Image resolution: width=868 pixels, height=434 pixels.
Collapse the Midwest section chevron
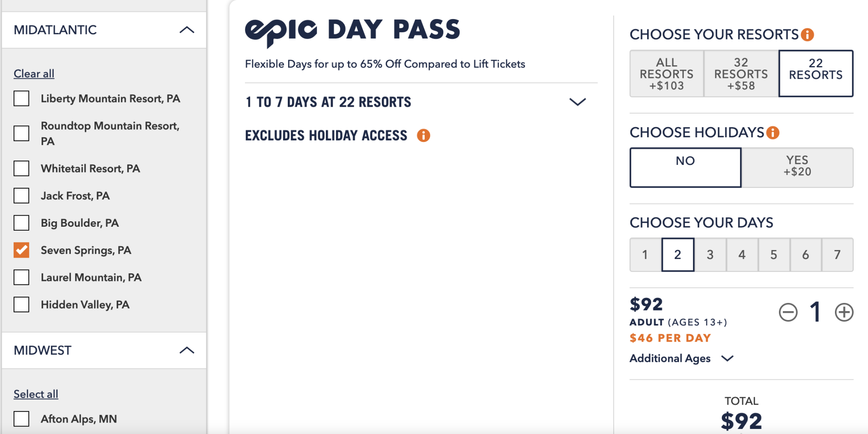coord(187,350)
